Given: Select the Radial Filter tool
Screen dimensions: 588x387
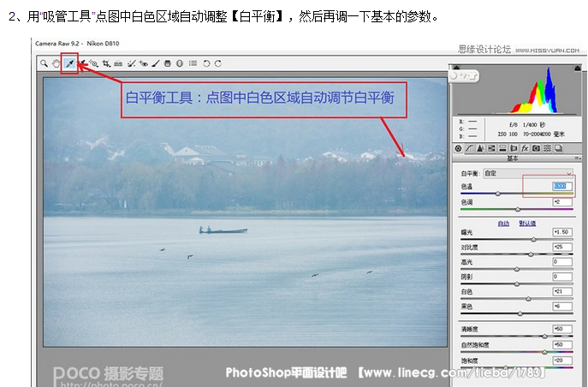Looking at the screenshot, I should [180, 63].
